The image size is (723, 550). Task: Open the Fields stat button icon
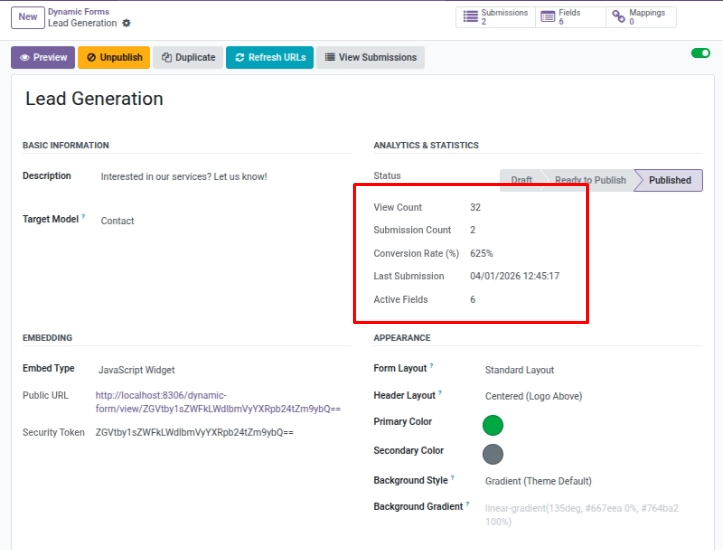point(547,17)
